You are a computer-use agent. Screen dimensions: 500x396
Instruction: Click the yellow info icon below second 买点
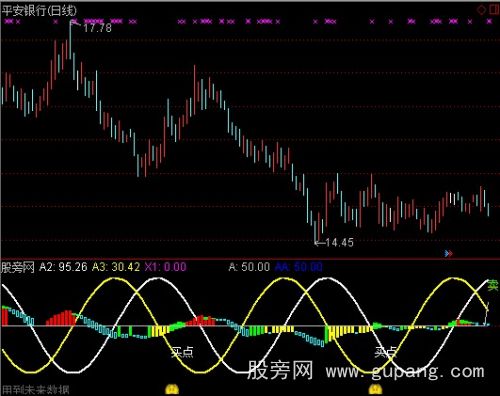point(376,389)
